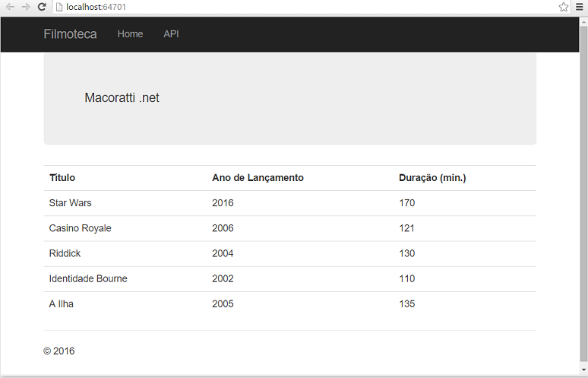
Task: Click the browser back arrow
Action: [10, 7]
